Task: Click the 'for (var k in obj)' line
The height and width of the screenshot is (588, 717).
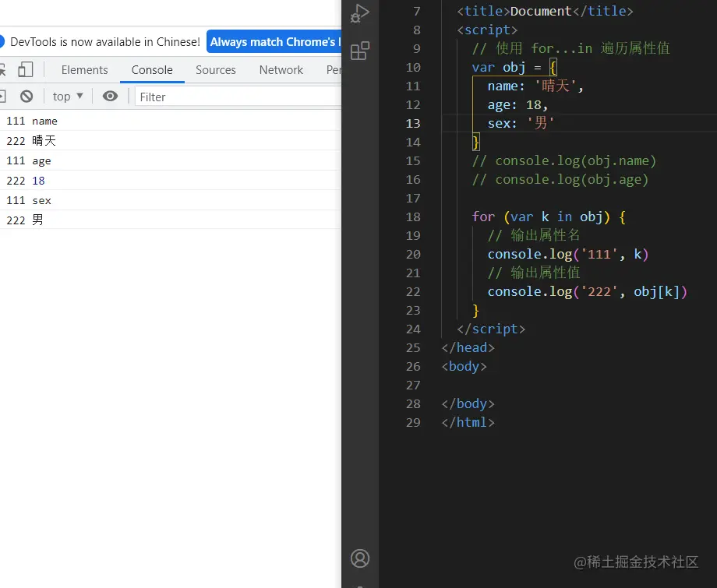Action: point(549,217)
